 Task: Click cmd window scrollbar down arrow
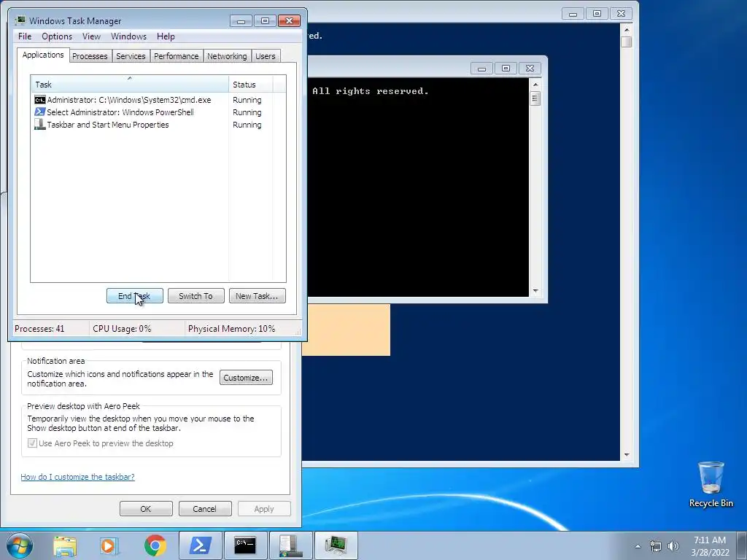(x=535, y=290)
